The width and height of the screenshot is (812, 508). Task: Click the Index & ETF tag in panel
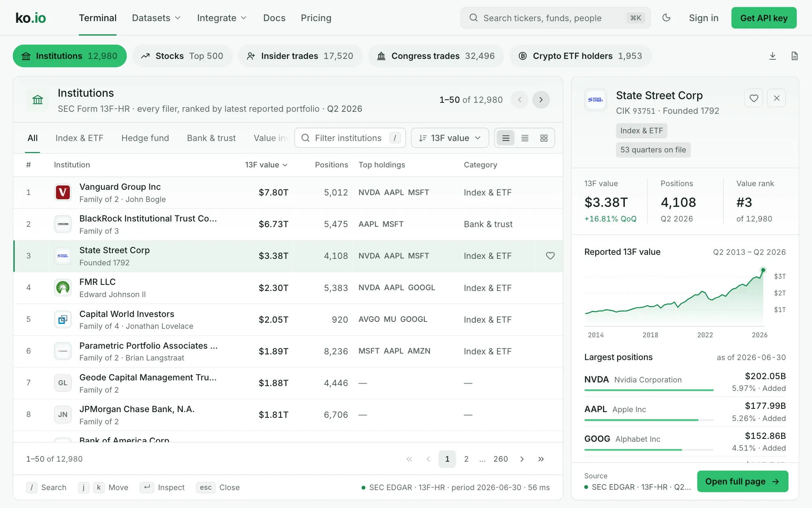click(641, 131)
